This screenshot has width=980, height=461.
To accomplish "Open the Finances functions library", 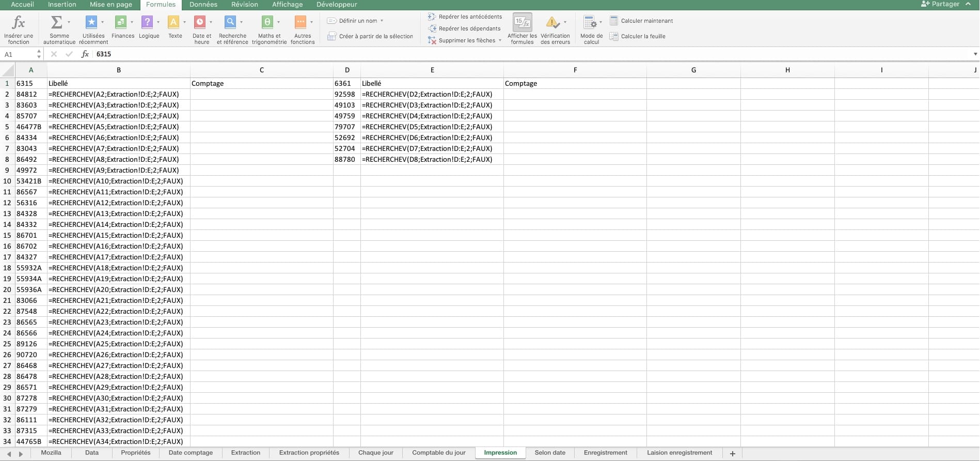I will [120, 22].
